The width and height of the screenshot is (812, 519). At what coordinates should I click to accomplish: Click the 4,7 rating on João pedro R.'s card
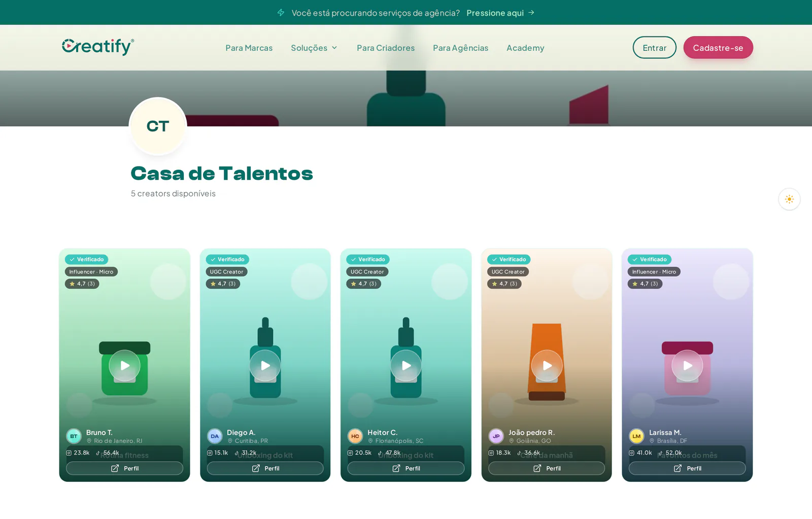504,284
